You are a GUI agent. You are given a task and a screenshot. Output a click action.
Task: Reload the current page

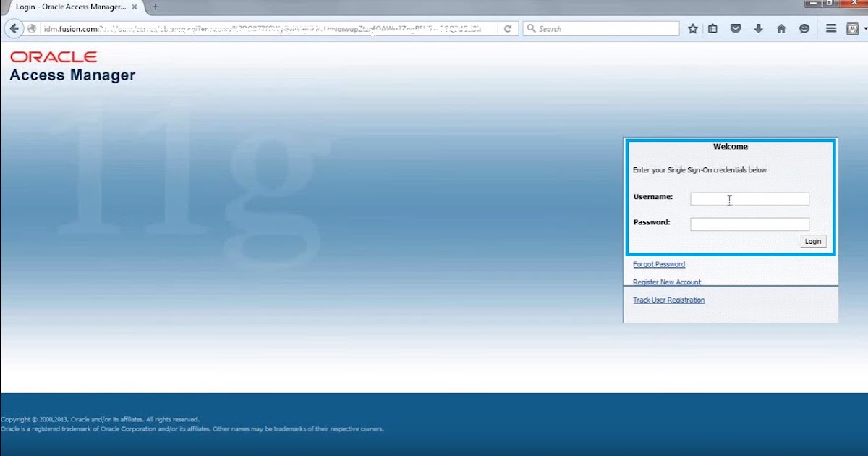coord(508,28)
